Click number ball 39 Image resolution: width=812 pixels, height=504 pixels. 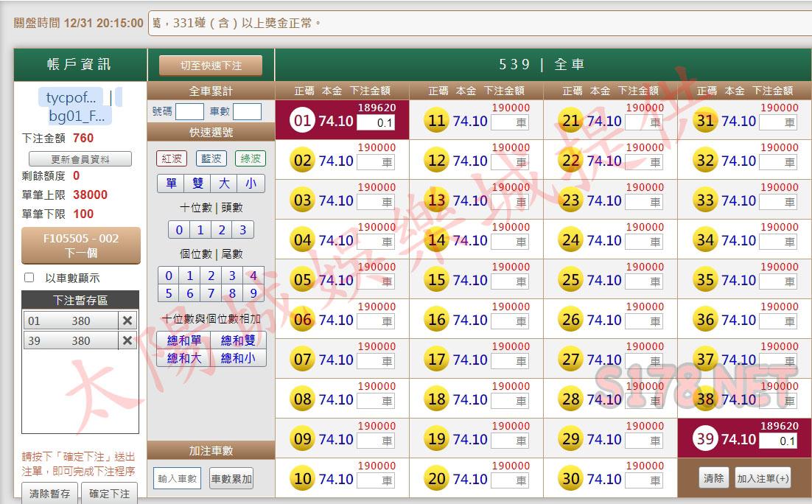coord(705,439)
